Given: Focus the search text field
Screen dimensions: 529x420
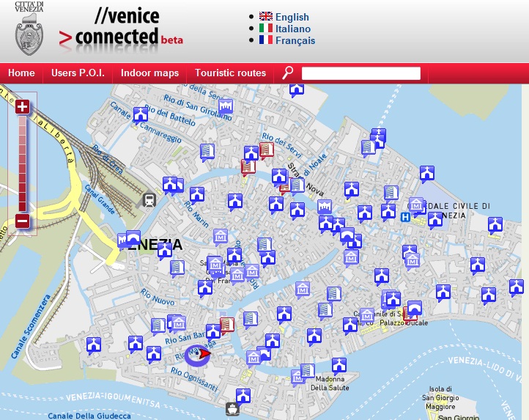Looking at the screenshot, I should (361, 73).
